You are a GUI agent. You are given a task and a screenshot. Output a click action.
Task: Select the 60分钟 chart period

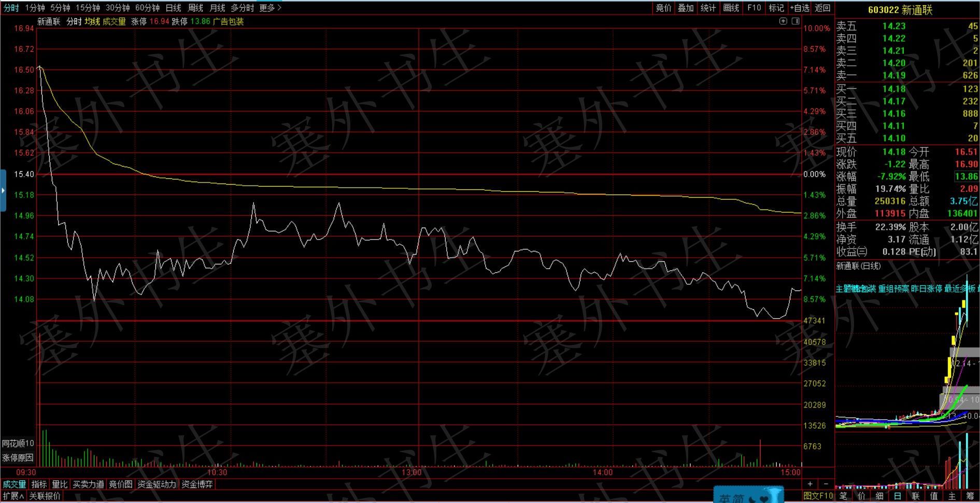pos(148,8)
